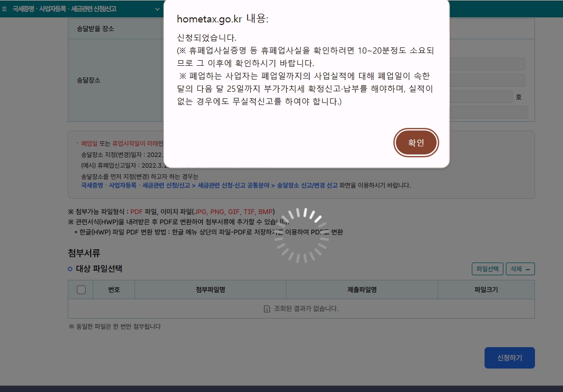The width and height of the screenshot is (563, 392).
Task: Click the minus icon on the 삭제 button
Action: click(528, 269)
